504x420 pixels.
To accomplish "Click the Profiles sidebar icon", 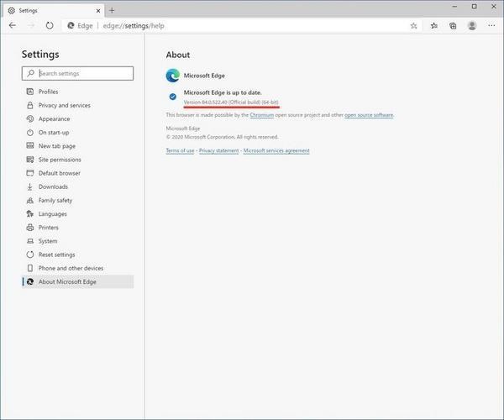I will tap(30, 92).
